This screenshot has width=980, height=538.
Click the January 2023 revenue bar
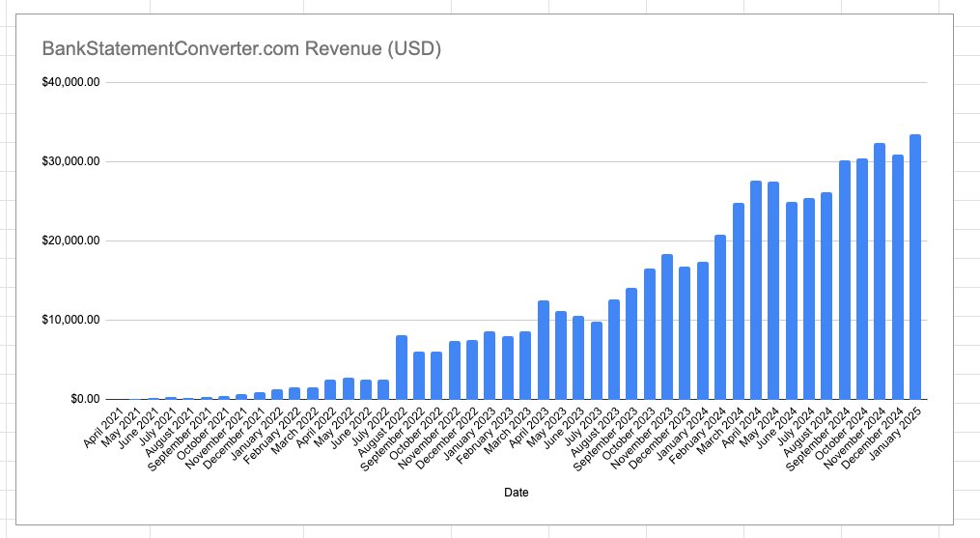[x=490, y=365]
